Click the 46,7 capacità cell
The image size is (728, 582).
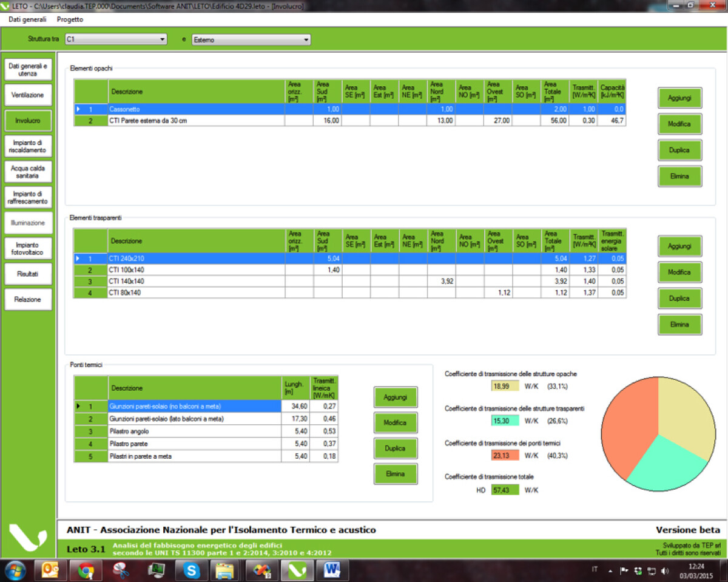612,120
